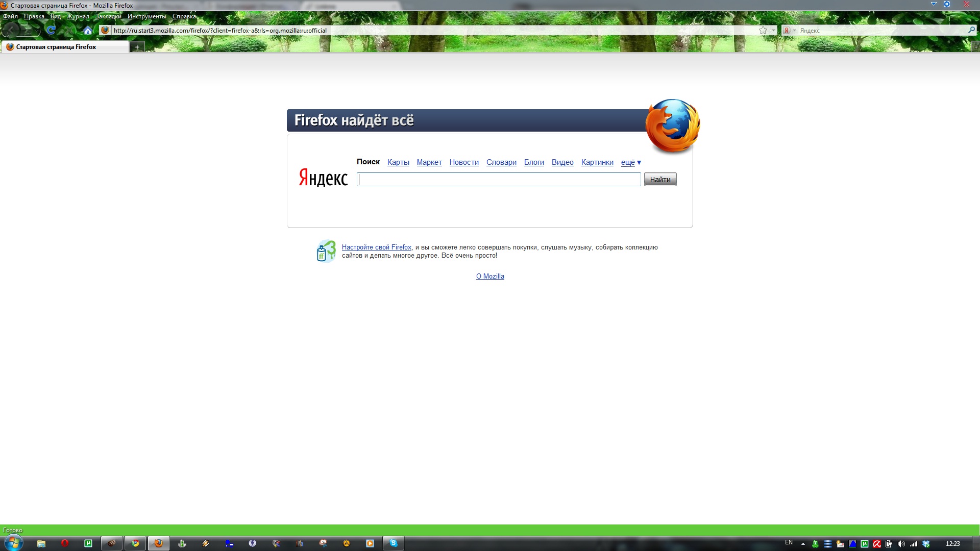
Task: Click the Блоги link
Action: coord(534,162)
